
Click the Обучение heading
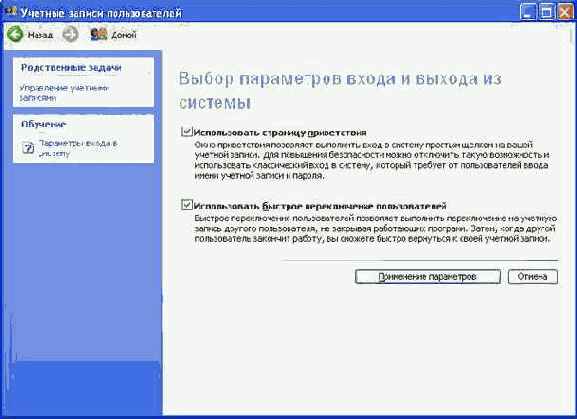[x=44, y=124]
